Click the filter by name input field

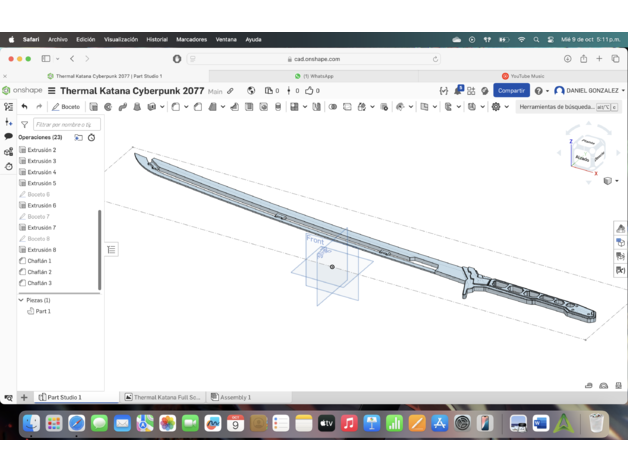pos(63,124)
